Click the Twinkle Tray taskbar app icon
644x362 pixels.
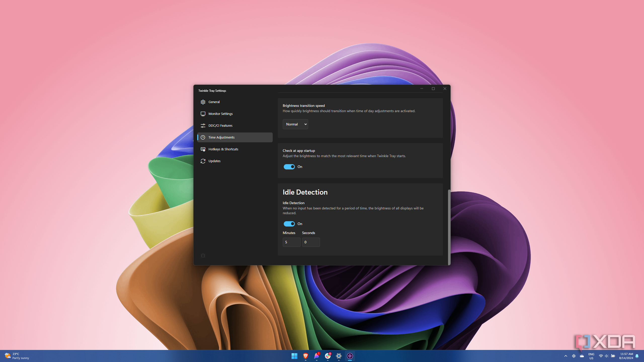[350, 356]
